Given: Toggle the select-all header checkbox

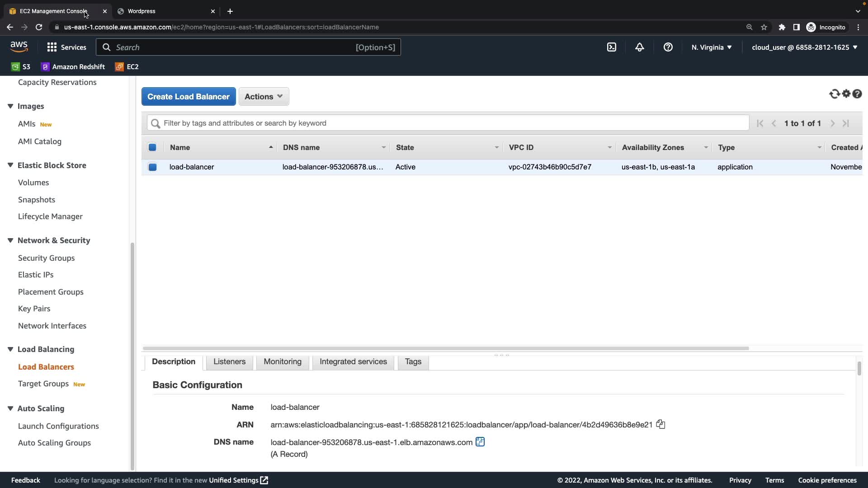Looking at the screenshot, I should click(x=152, y=147).
